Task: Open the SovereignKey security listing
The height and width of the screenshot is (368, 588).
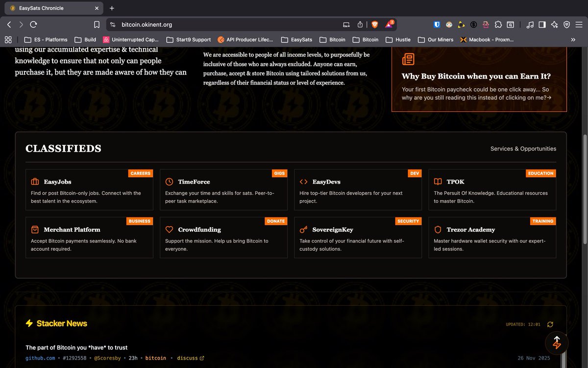Action: tap(358, 237)
